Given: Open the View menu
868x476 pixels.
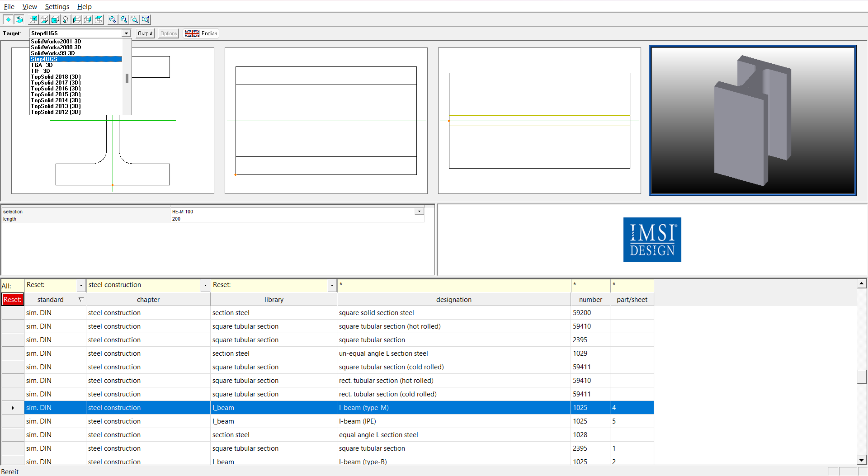Looking at the screenshot, I should pos(29,7).
